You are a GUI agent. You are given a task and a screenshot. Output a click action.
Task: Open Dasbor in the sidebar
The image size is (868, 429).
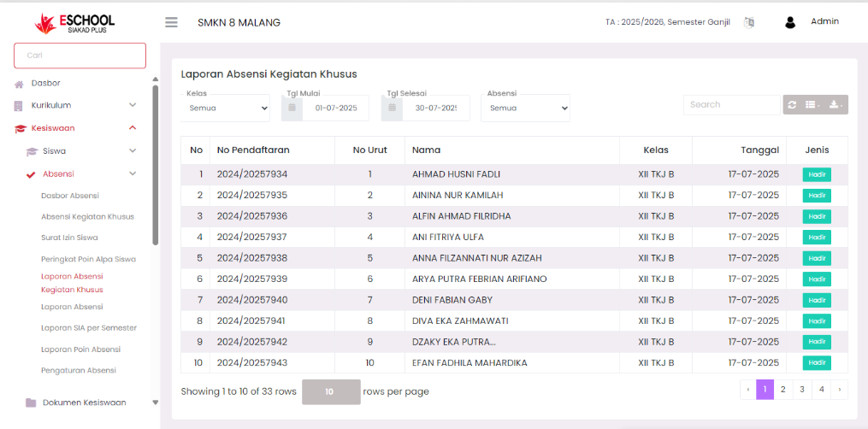click(x=45, y=83)
